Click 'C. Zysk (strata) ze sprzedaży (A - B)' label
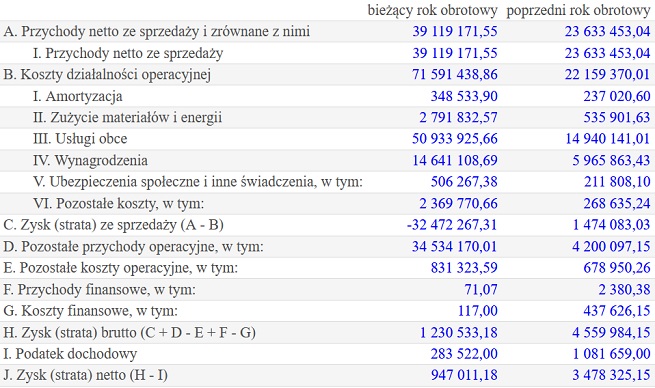655x388 pixels. (114, 225)
